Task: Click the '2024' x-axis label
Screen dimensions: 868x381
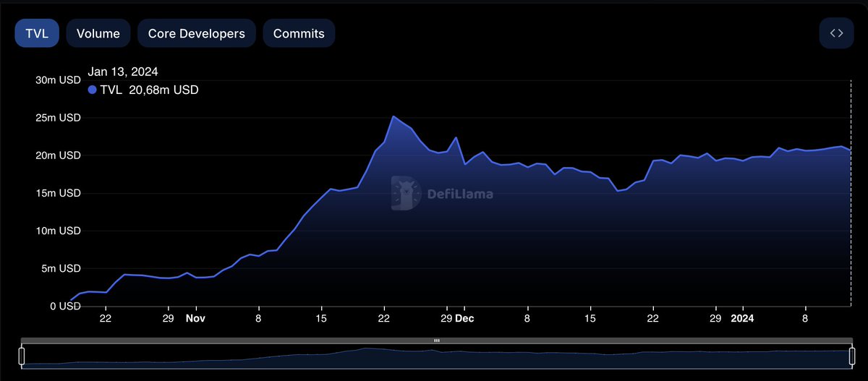Action: pos(742,317)
